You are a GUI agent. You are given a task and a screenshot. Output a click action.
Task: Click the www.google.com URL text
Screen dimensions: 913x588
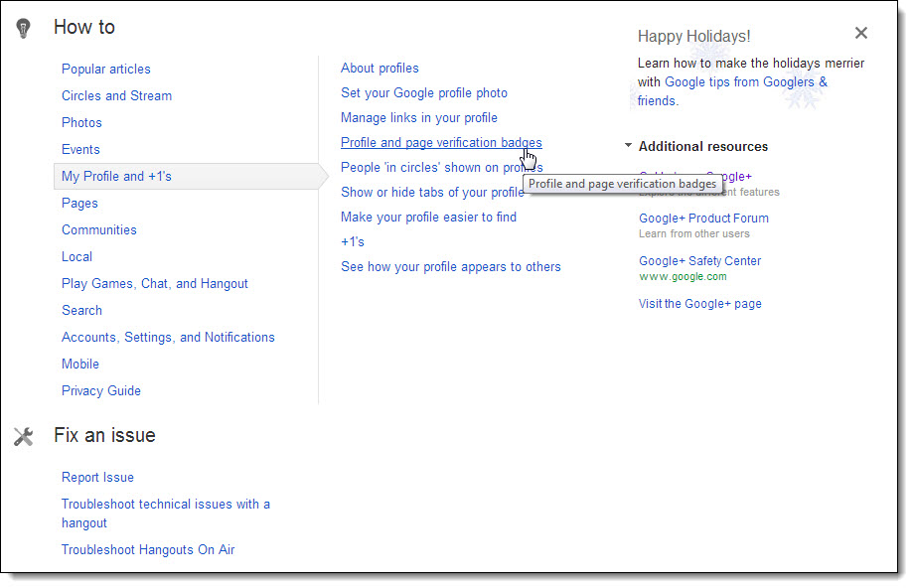coord(683,276)
